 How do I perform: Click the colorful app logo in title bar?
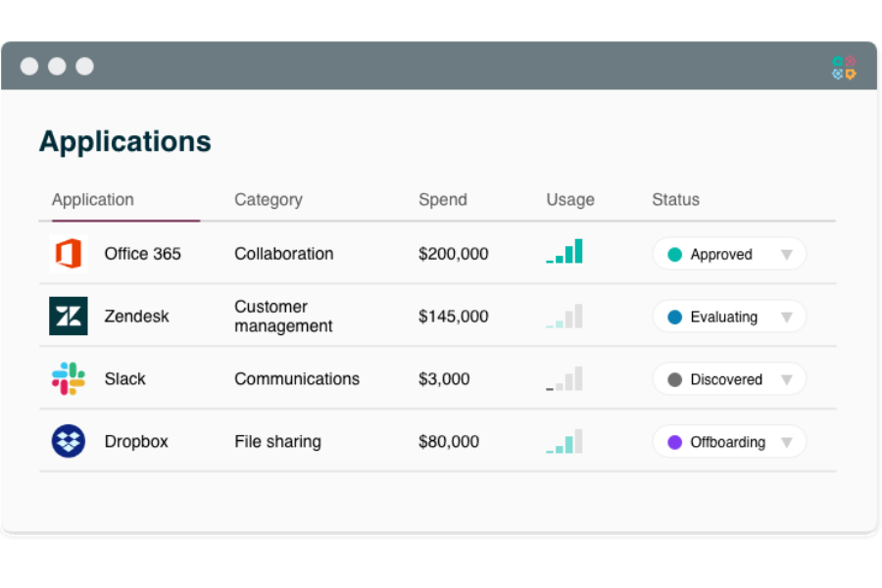coord(843,67)
